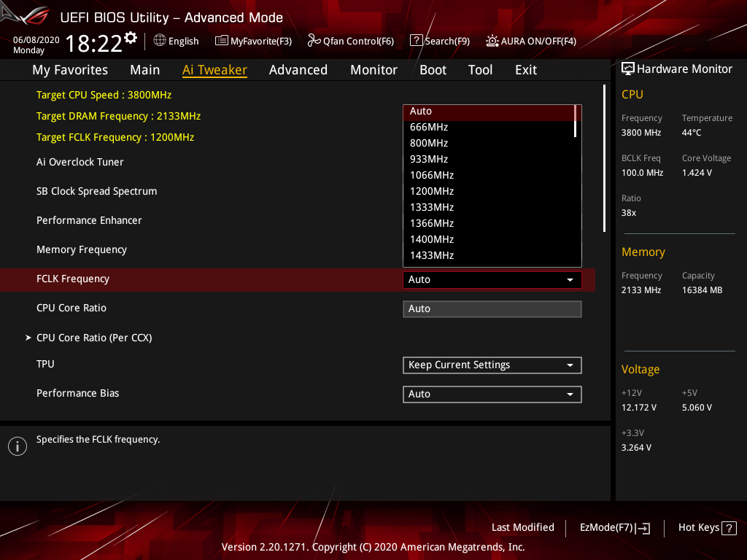This screenshot has height=560, width=747.
Task: Expand CPU Core Ratio (Per CCX) submenu
Action: click(94, 338)
